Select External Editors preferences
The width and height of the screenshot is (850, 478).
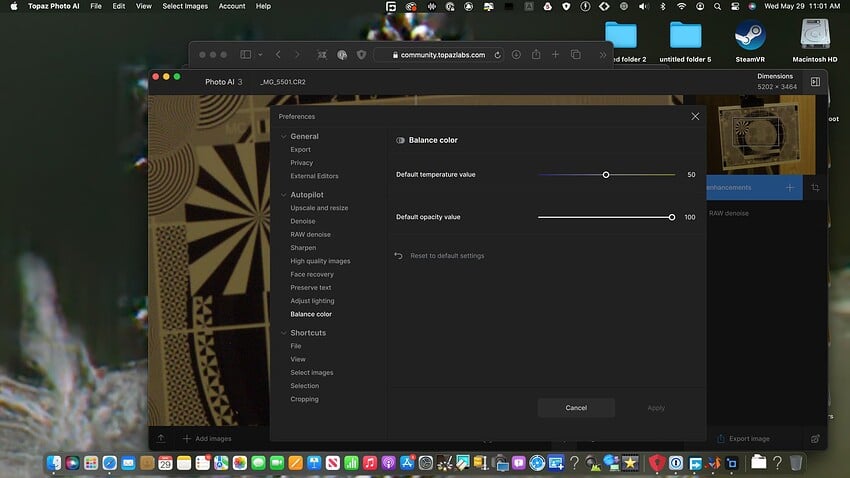[x=314, y=176]
